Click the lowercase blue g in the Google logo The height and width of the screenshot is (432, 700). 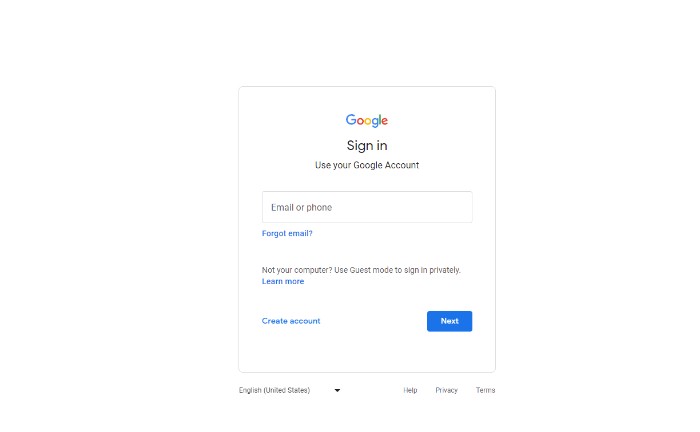(375, 122)
